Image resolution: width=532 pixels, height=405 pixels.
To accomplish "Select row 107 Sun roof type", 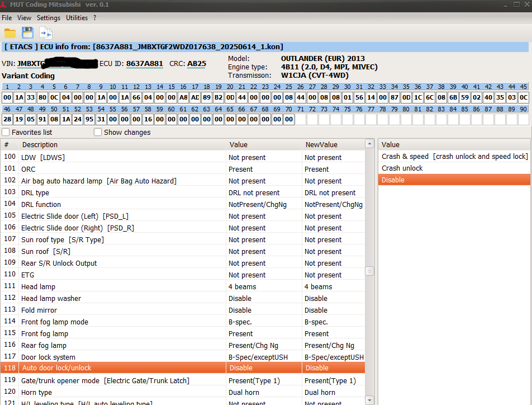I will click(183, 239).
